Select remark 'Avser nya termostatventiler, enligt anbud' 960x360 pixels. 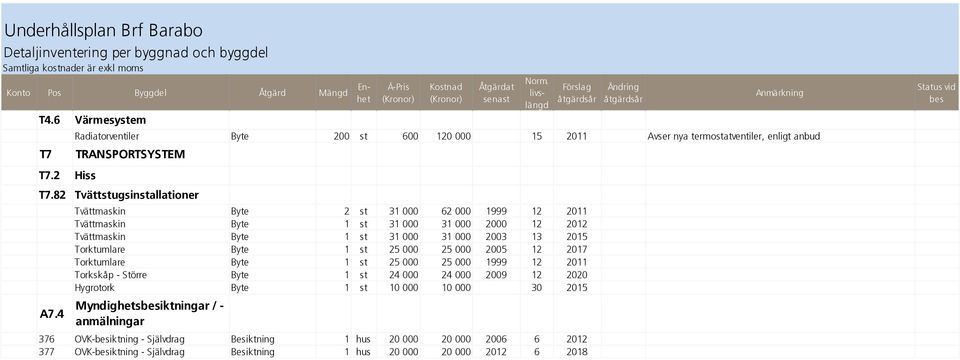point(733,137)
